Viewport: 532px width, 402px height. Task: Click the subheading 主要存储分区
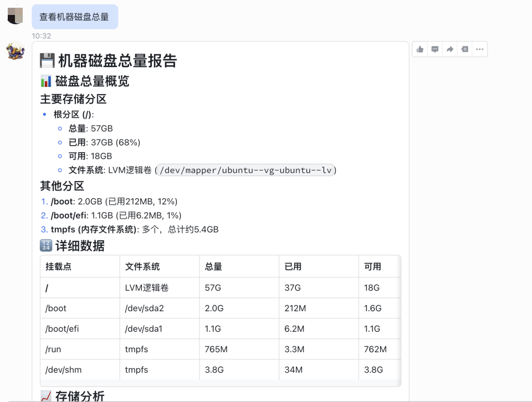tap(73, 99)
